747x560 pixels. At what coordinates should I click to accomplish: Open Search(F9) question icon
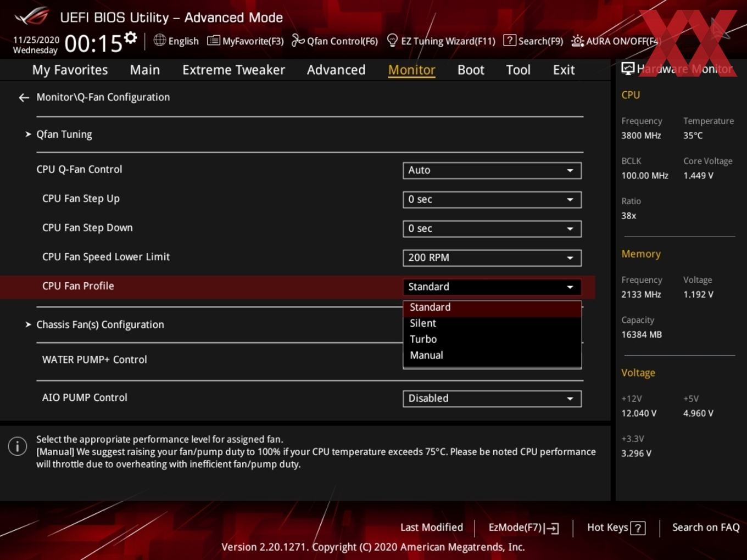pos(510,40)
